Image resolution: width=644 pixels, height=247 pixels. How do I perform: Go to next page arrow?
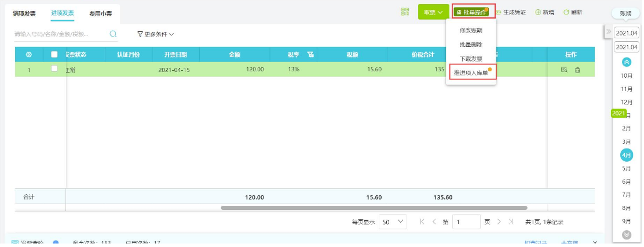[x=499, y=221]
